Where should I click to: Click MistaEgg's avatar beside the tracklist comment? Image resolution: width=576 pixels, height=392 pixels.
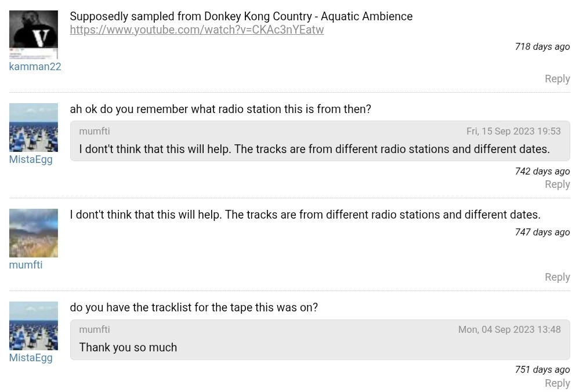pos(34,325)
